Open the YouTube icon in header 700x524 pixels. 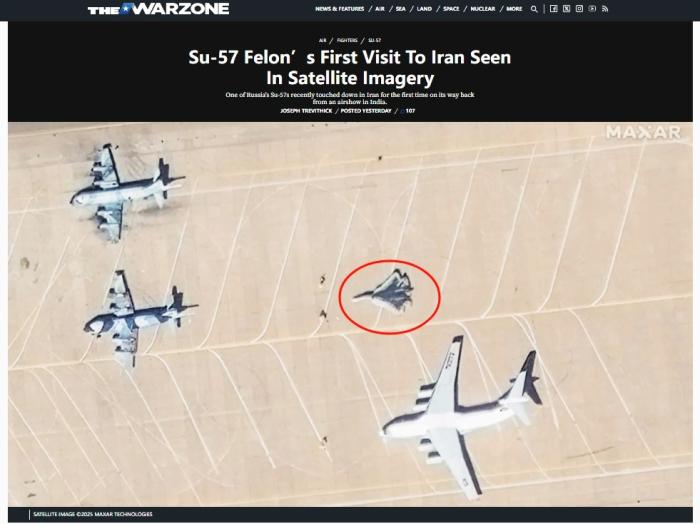tap(592, 8)
